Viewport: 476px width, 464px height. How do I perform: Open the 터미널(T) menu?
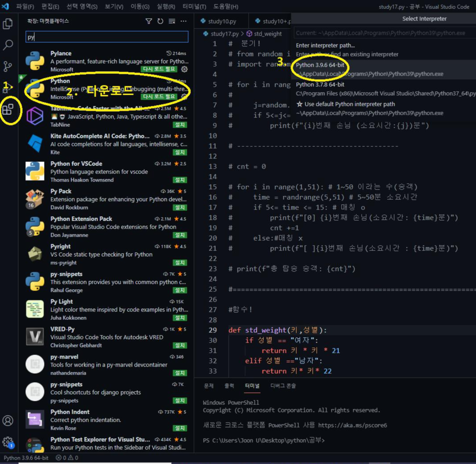tap(194, 6)
